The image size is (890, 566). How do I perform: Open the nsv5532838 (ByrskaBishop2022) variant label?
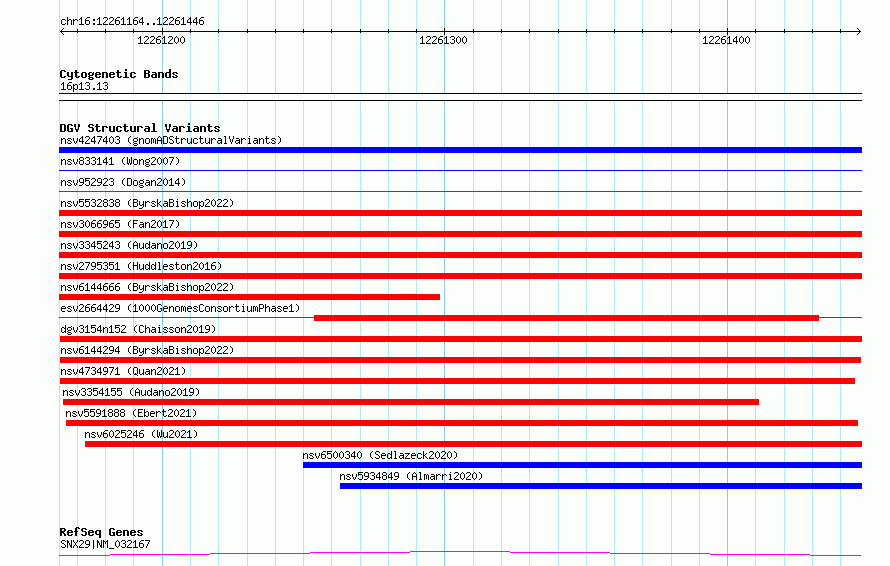[x=147, y=203]
